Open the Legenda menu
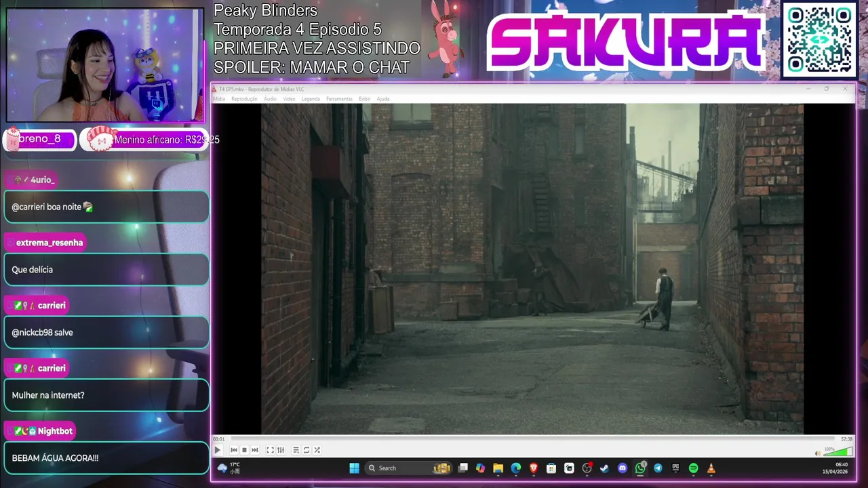The height and width of the screenshot is (488, 868). point(311,99)
